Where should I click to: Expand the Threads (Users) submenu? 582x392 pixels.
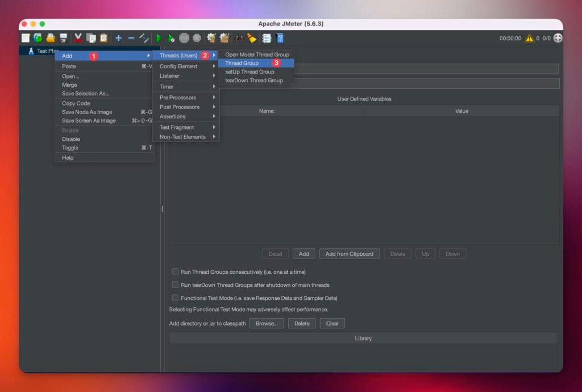pos(186,55)
